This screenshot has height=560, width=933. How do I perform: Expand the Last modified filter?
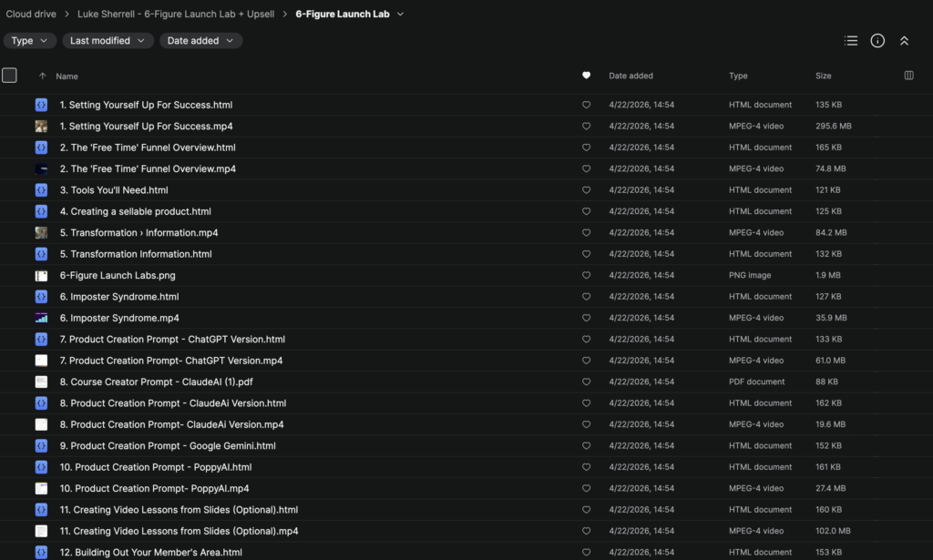click(108, 41)
